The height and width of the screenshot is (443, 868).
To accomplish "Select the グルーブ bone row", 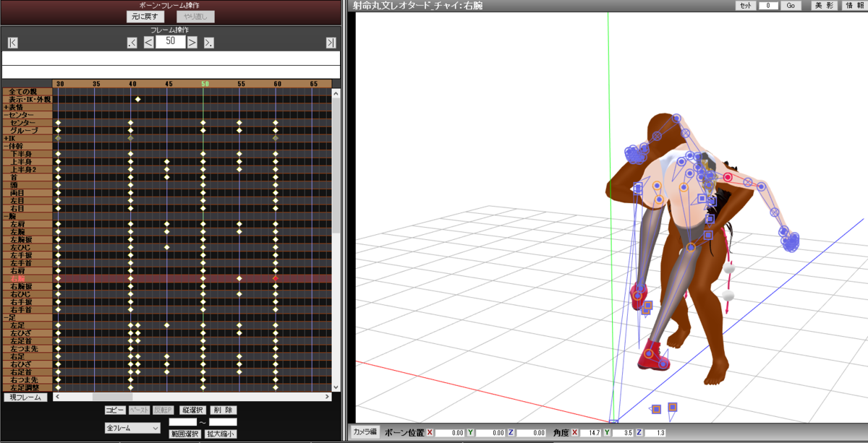I will [27, 130].
